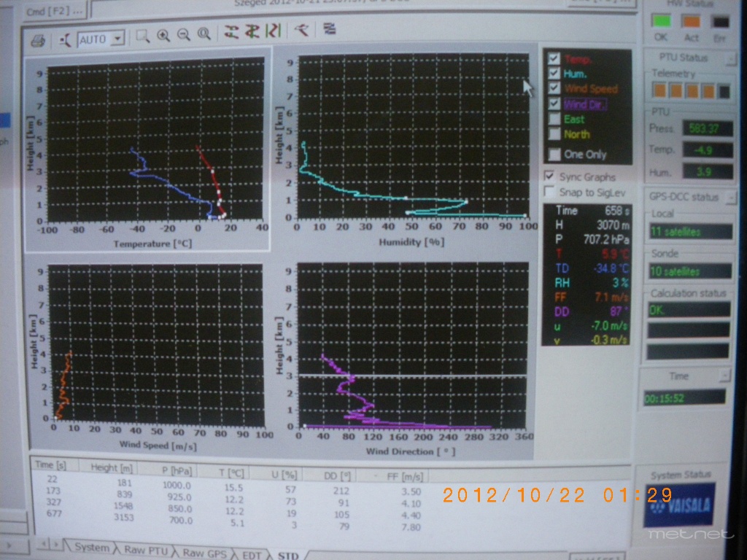Select the zoom-in magnifier tool

tap(163, 35)
